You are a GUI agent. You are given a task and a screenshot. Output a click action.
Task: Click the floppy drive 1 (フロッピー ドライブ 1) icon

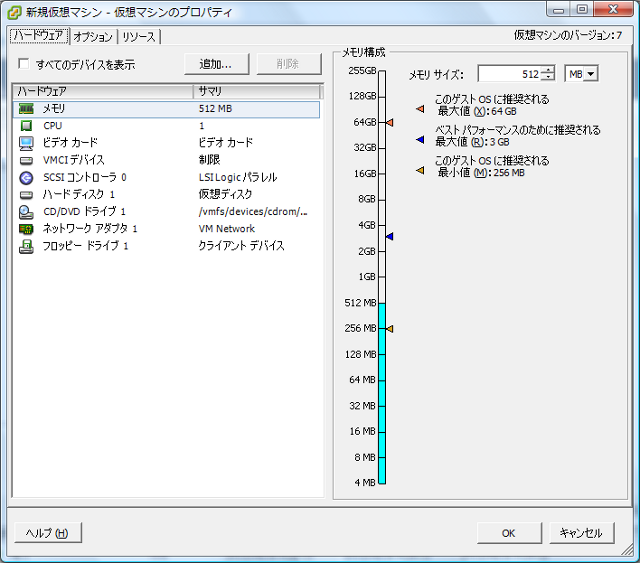pos(27,246)
